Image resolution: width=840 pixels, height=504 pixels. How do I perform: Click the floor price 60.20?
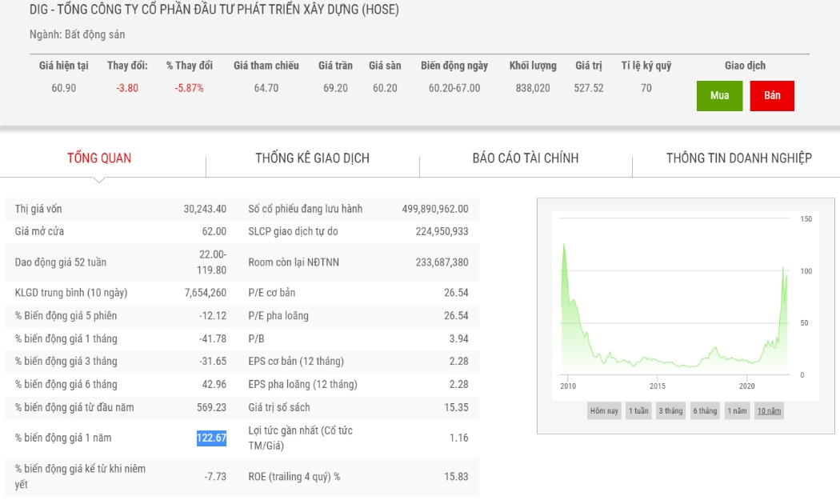coord(385,88)
